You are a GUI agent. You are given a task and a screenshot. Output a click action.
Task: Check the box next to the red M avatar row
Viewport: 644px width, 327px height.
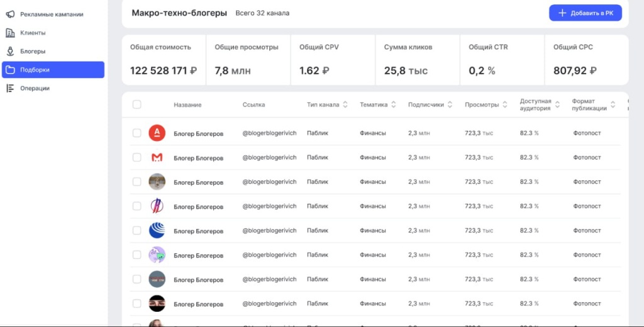(x=137, y=157)
